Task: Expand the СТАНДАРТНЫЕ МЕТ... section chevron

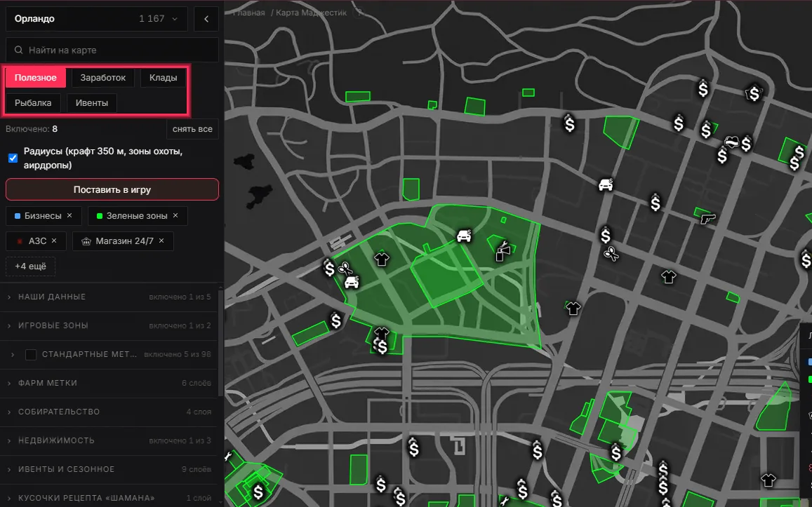Action: [x=13, y=354]
